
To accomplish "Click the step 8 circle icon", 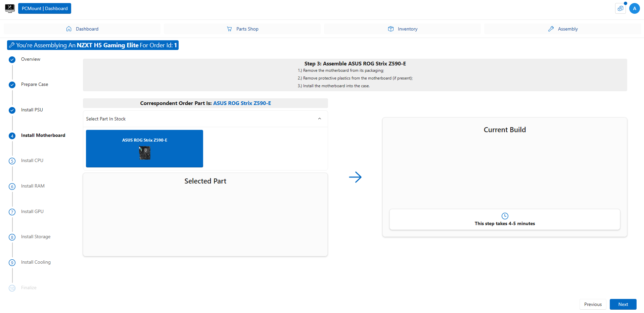I will tap(12, 237).
